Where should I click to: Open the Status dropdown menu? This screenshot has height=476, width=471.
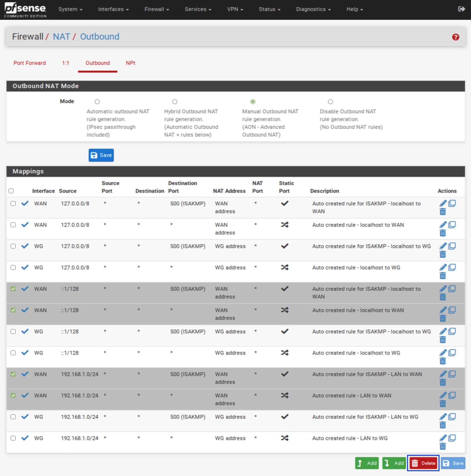click(270, 9)
